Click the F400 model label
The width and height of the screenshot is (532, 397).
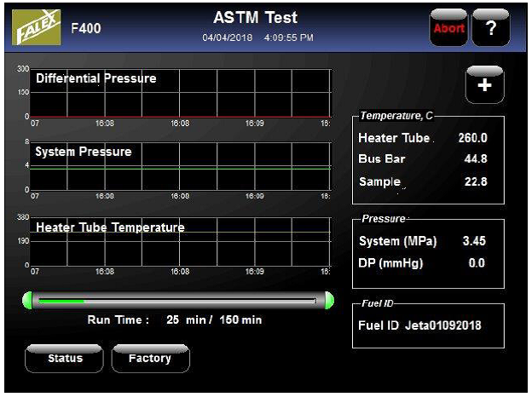[x=86, y=28]
